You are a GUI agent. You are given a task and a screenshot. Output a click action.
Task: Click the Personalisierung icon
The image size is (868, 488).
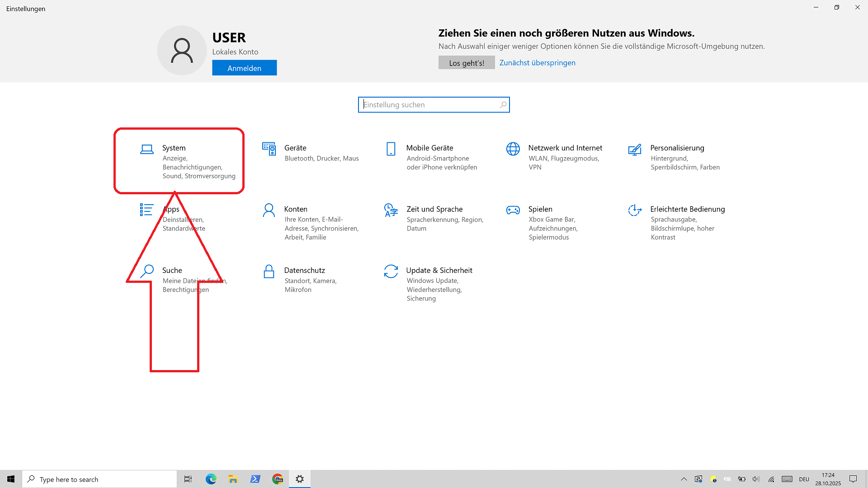pos(635,149)
